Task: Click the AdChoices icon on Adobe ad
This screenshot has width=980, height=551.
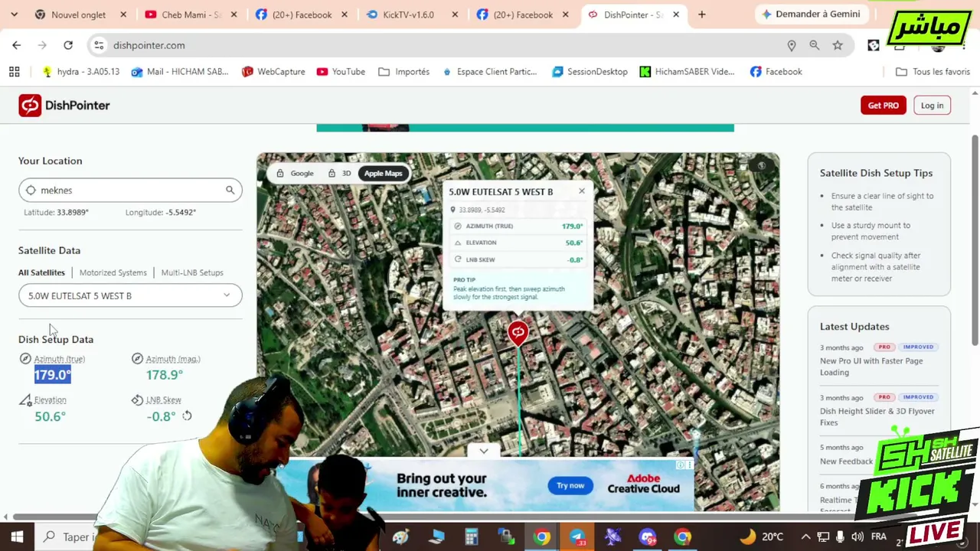Action: (680, 465)
